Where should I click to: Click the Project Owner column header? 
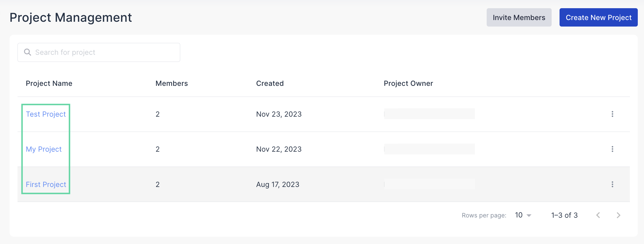[408, 83]
